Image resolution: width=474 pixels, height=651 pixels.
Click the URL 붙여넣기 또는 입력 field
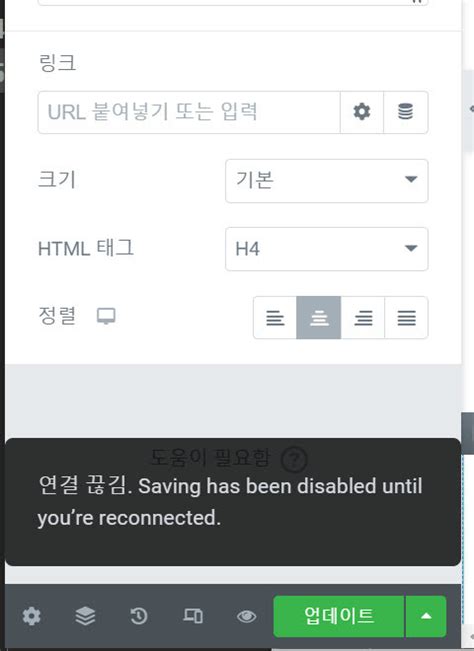189,112
